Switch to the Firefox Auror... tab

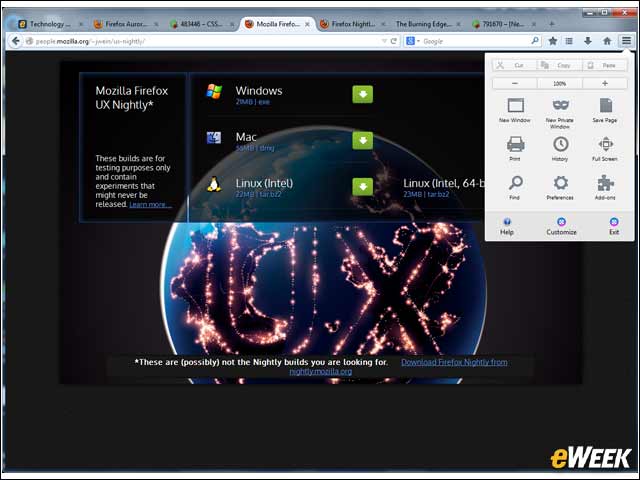click(127, 24)
